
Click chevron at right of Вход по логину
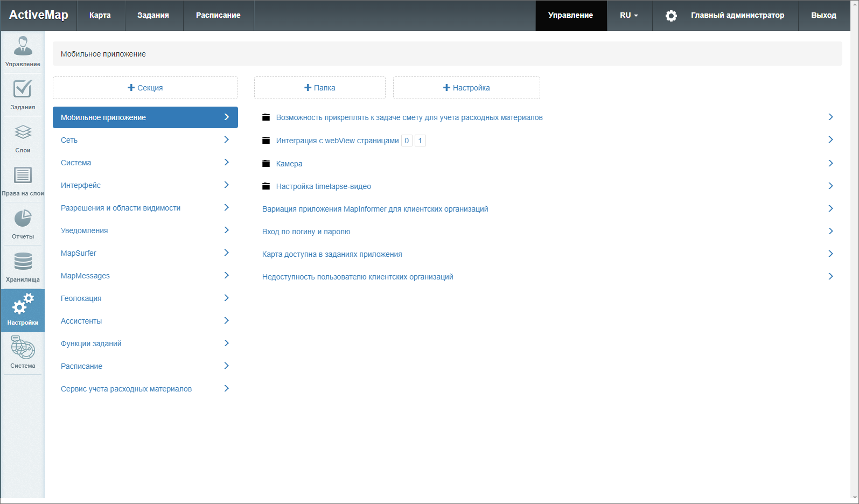click(x=831, y=231)
